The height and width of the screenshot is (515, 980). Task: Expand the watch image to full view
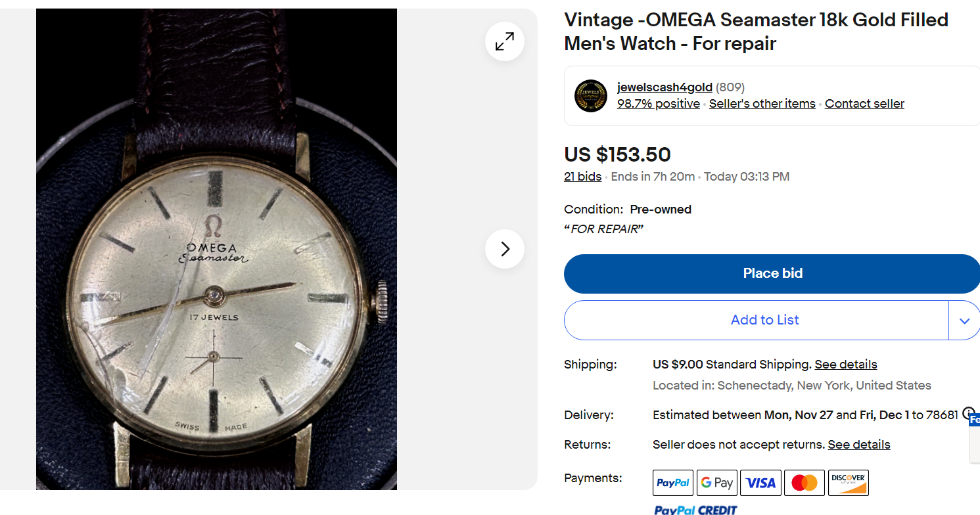point(504,42)
